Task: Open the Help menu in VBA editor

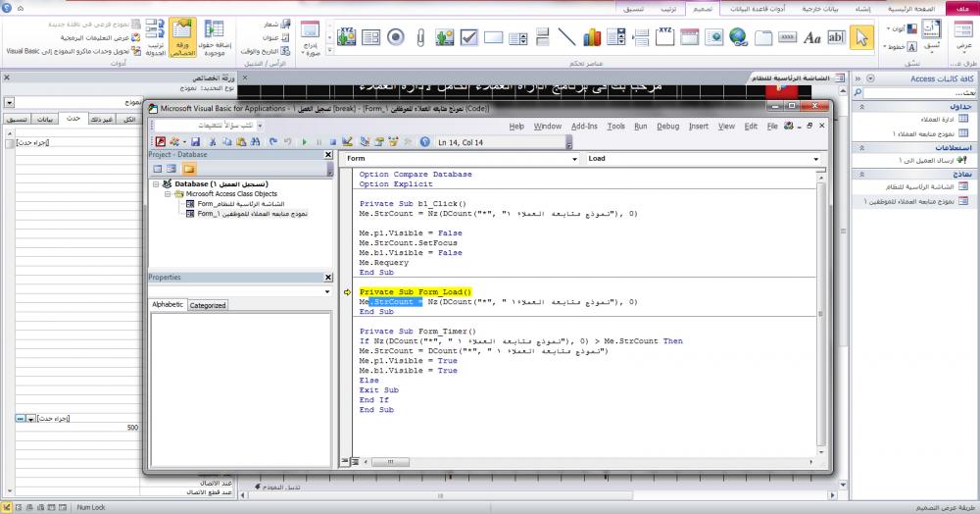Action: tap(516, 127)
